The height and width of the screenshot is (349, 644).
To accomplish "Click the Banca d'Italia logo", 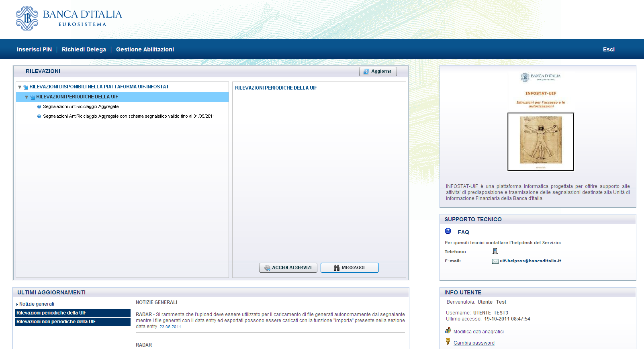I will (69, 18).
